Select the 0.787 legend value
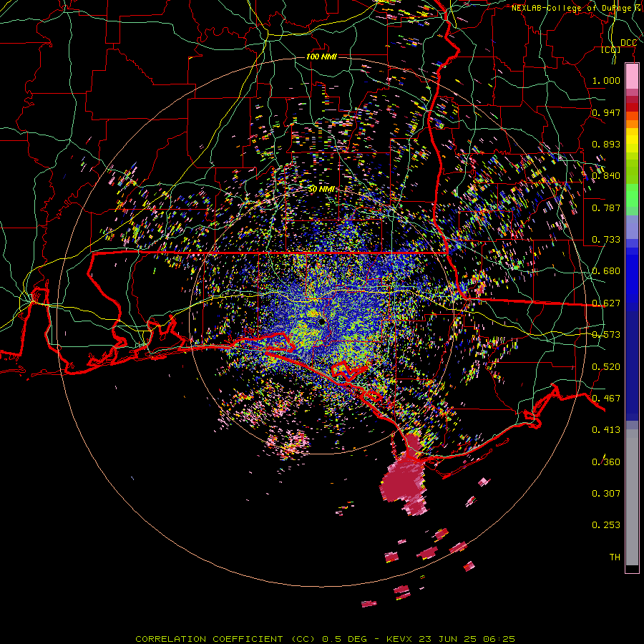Screen dimensions: 644x644 (x=606, y=208)
